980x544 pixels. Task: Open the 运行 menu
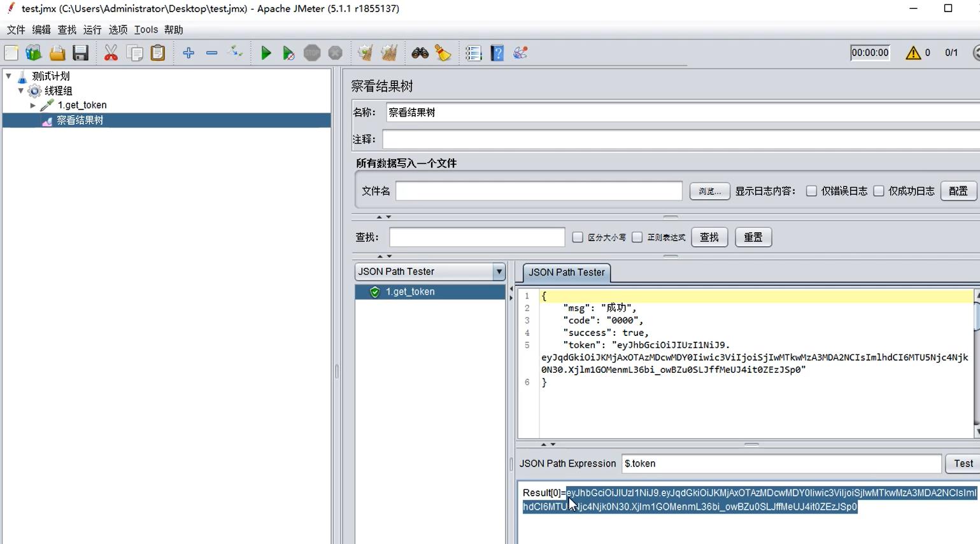coord(92,30)
